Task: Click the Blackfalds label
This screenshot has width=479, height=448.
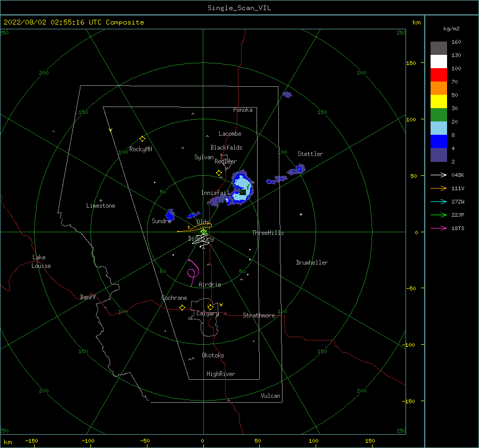Action: click(x=226, y=148)
